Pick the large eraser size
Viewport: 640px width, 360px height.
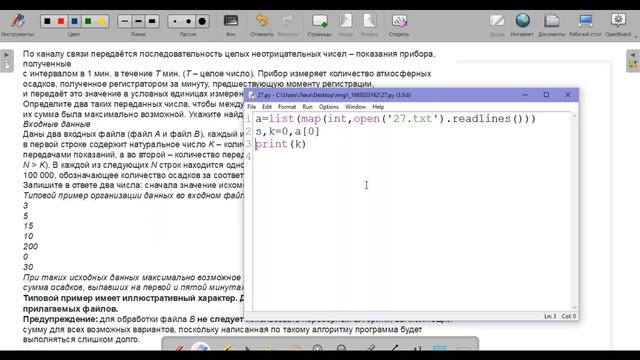click(202, 21)
